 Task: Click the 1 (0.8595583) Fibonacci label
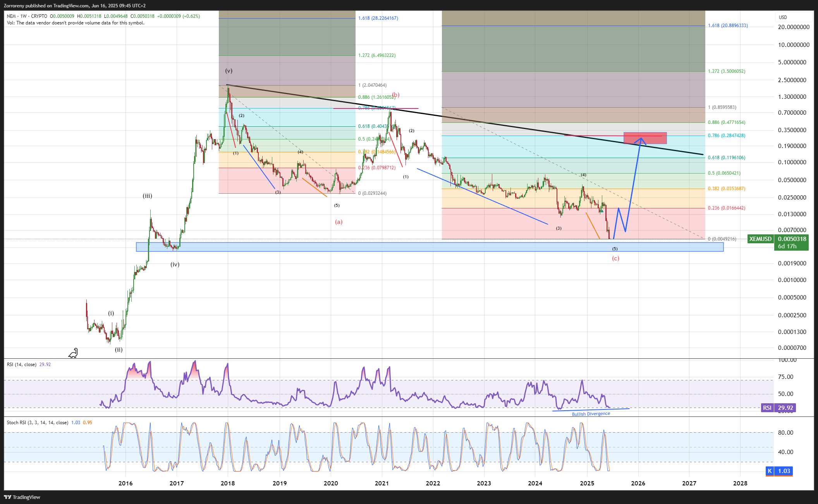tap(722, 107)
